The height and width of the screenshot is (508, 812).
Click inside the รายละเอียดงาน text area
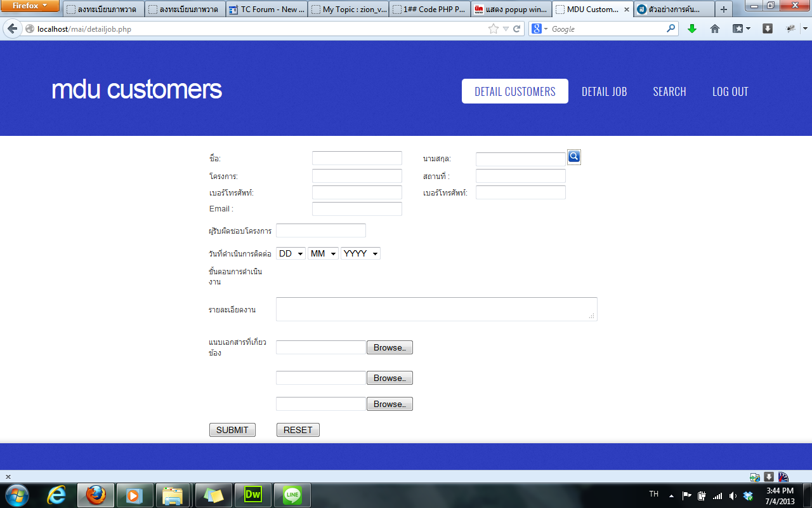click(x=436, y=309)
